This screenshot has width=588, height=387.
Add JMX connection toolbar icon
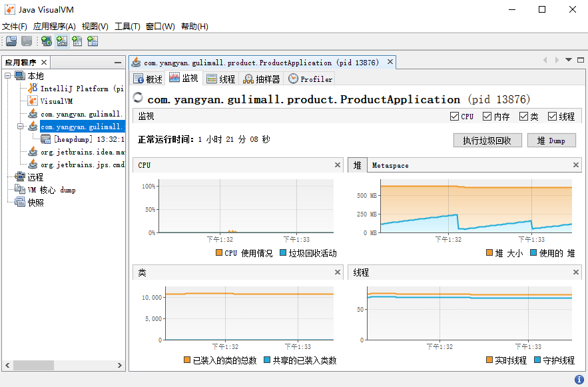pyautogui.click(x=62, y=41)
